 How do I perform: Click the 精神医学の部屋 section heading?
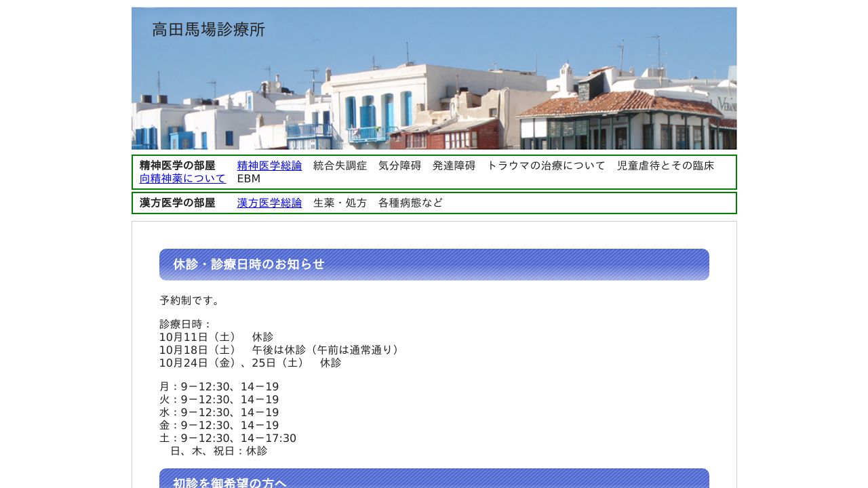177,165
